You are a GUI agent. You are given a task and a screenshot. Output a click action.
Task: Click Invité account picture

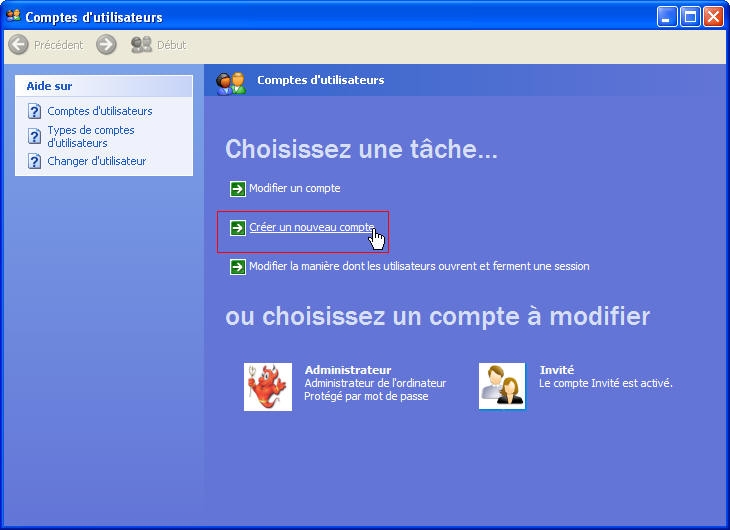(502, 386)
